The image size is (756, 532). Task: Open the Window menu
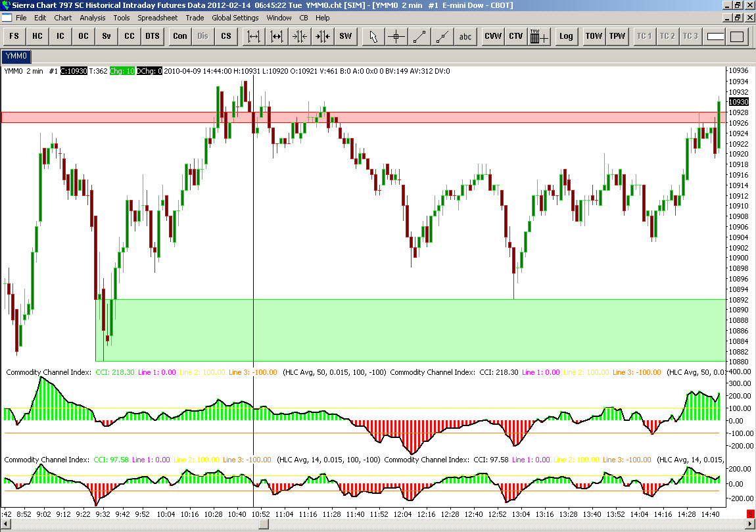[279, 18]
